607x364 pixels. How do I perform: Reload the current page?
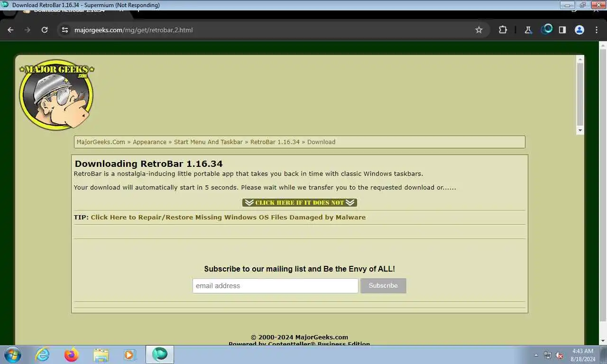[x=45, y=30]
